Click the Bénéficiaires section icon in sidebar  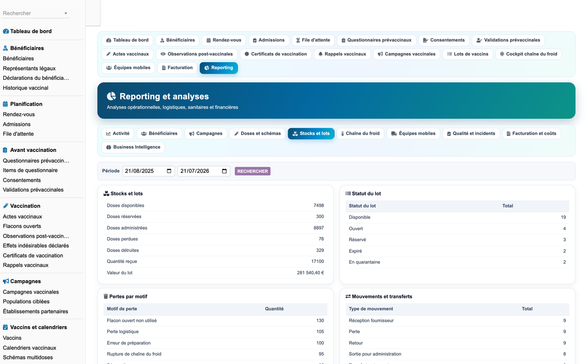click(6, 48)
